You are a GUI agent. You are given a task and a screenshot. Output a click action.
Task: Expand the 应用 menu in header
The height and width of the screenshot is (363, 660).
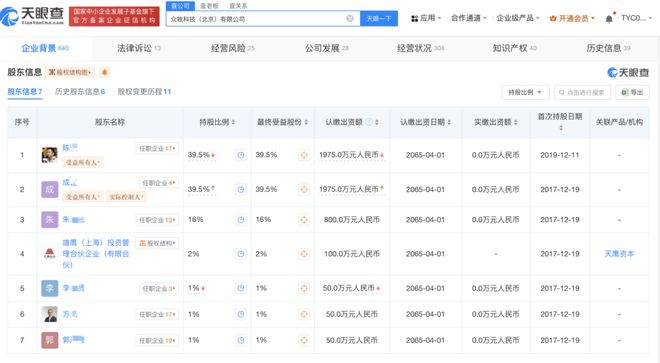426,18
